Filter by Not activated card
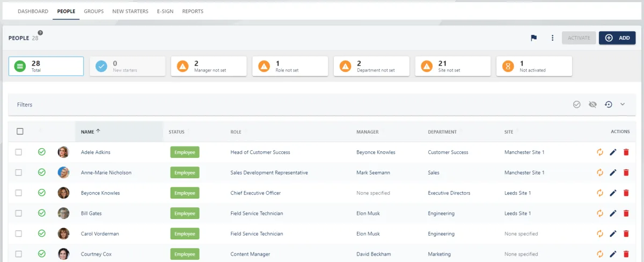 [x=534, y=66]
